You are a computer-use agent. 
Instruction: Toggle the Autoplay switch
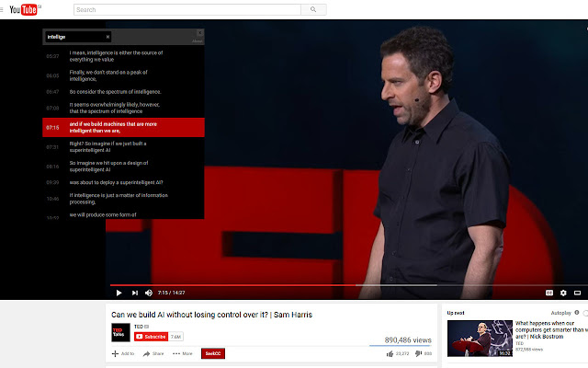tap(585, 313)
